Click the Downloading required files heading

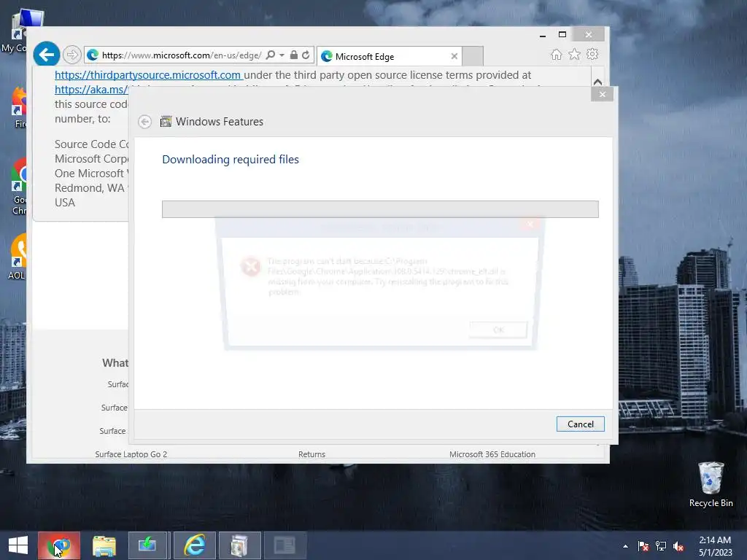click(231, 159)
